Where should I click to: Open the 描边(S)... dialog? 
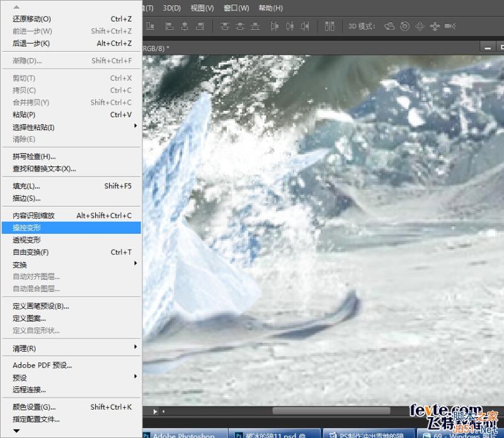tap(71, 199)
